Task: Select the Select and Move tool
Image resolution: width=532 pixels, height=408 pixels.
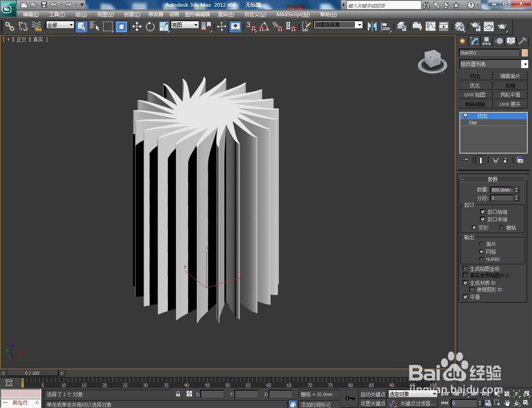Action: (x=137, y=27)
